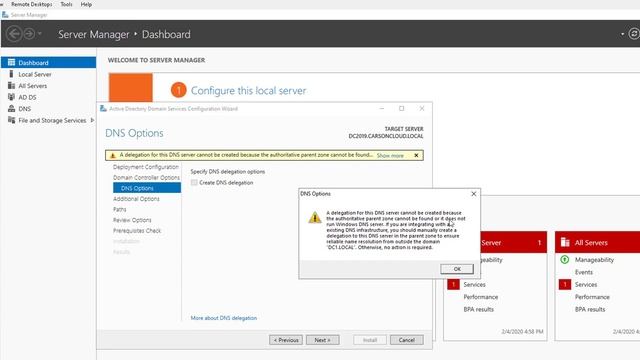
Task: Open Events in All Servers tile
Action: tap(584, 272)
